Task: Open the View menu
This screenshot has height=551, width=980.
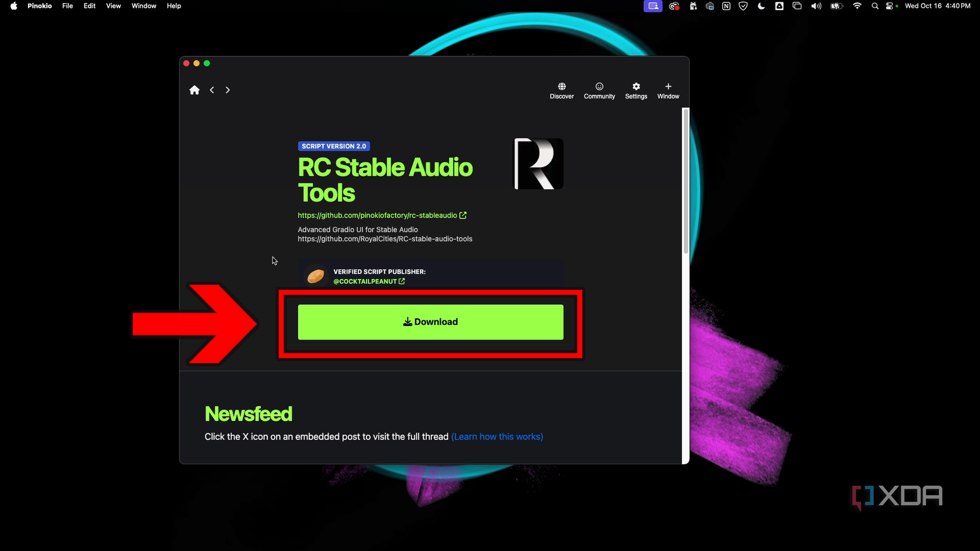Action: coord(113,6)
